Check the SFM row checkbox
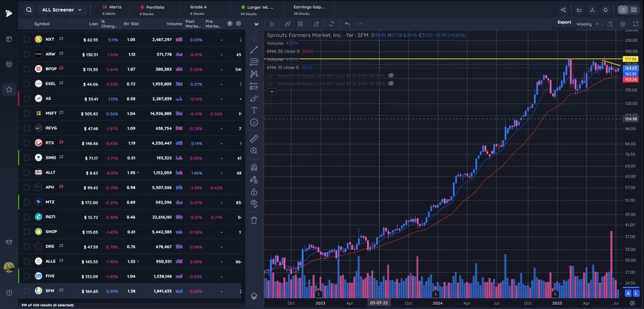 click(x=26, y=291)
